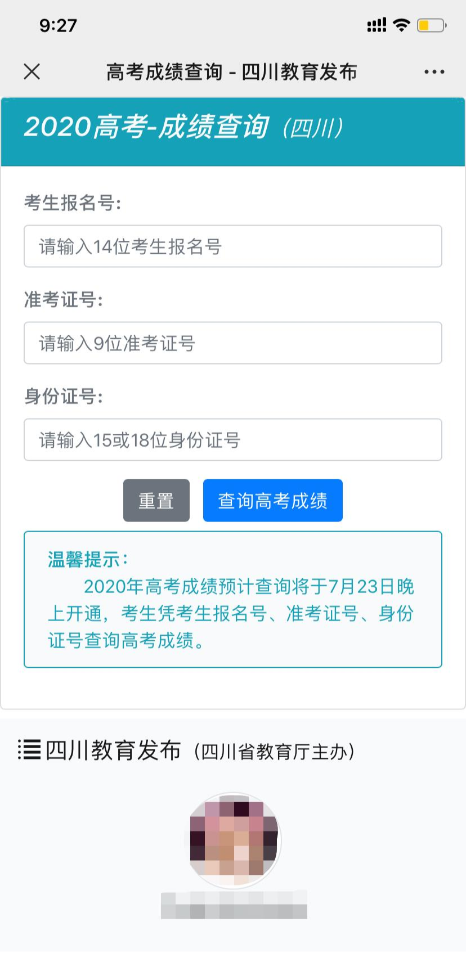
Task: Tap the pixelated round avatar thumbnail
Action: tap(234, 840)
